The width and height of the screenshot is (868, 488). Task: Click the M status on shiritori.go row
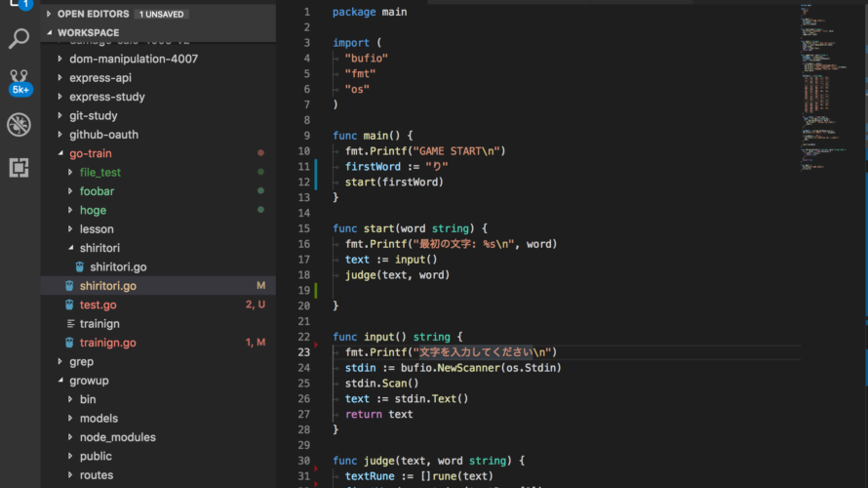coord(260,286)
